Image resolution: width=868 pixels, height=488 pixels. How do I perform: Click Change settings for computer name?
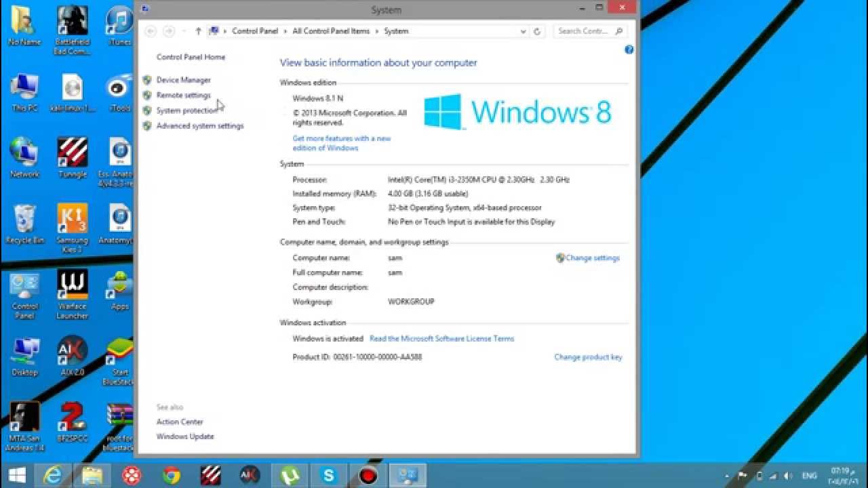[x=592, y=258]
